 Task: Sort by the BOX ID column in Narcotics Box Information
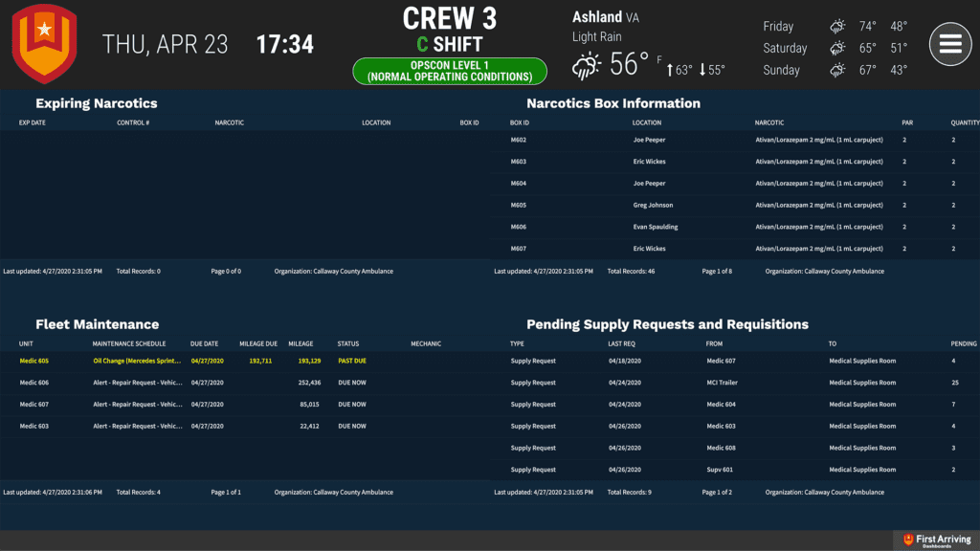click(x=520, y=123)
